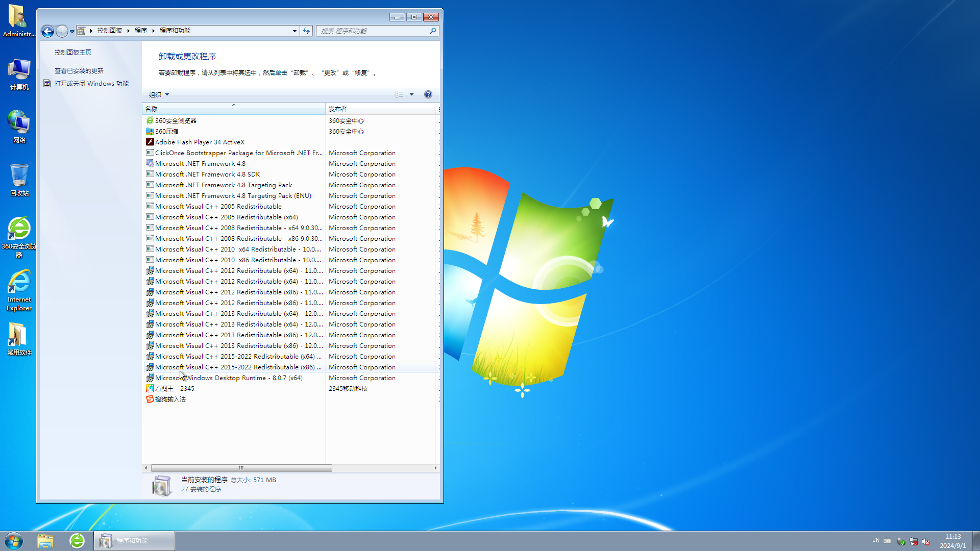The height and width of the screenshot is (551, 980).
Task: Select Microsoft .NET Framework 4.8 icon
Action: coord(150,163)
